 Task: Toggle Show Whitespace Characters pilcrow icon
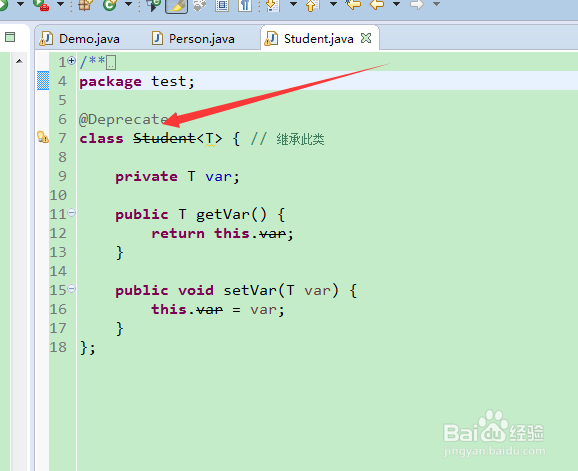click(x=244, y=5)
